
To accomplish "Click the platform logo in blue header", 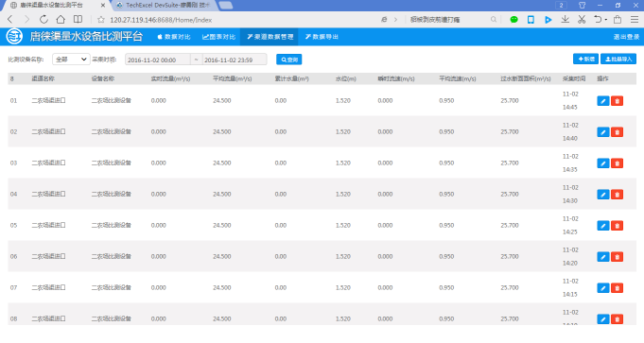I will click(14, 37).
